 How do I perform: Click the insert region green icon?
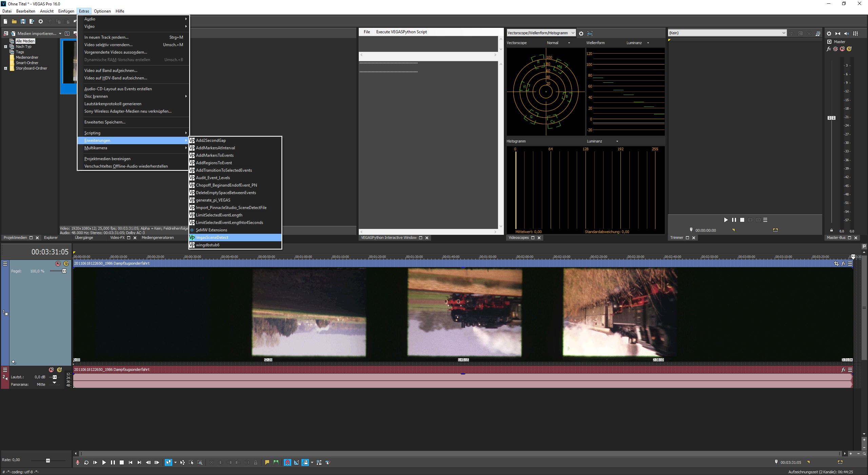(276, 462)
